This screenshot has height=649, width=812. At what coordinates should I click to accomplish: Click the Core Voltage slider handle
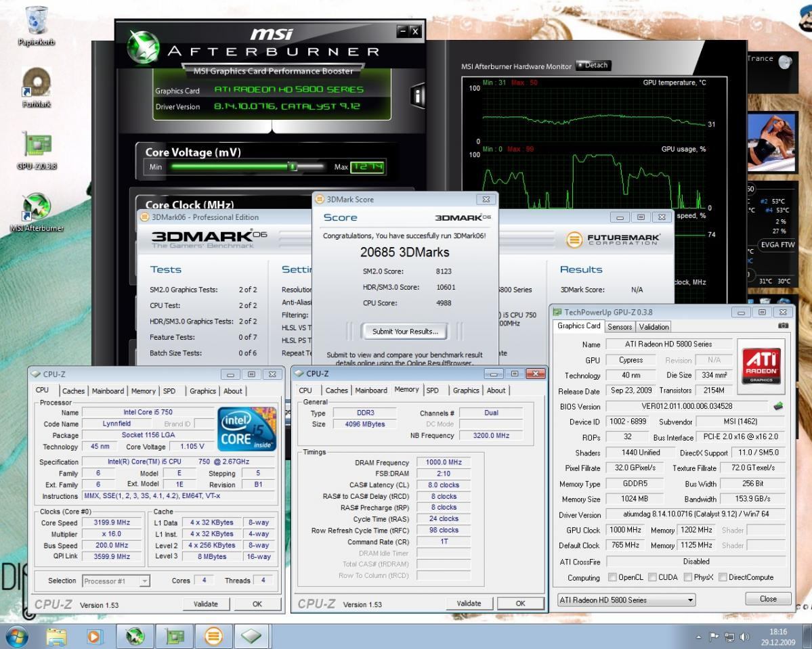[293, 166]
